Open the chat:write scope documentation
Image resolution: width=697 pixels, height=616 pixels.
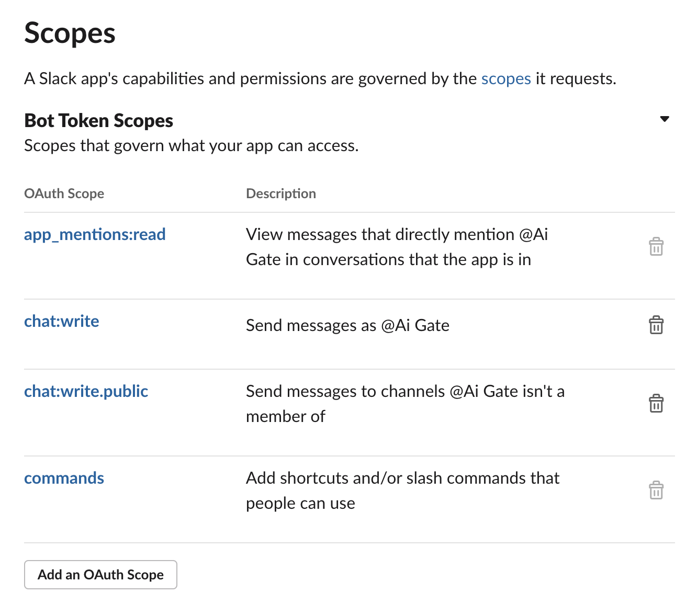click(61, 322)
